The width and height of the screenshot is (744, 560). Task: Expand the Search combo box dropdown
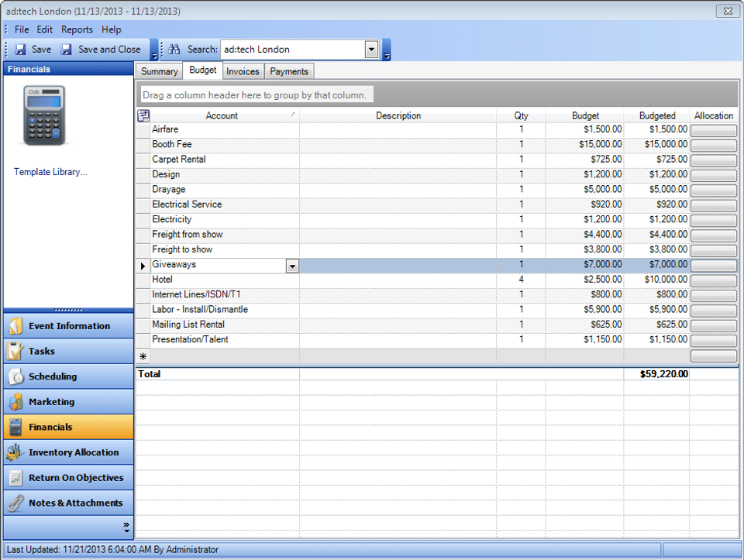371,50
